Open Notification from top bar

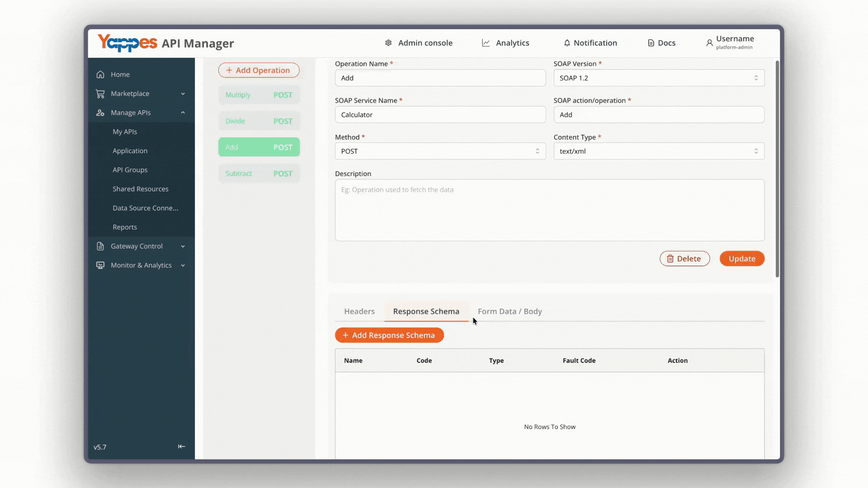[x=590, y=43]
